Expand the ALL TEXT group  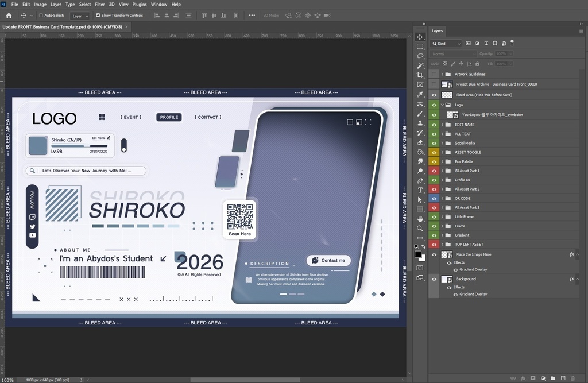click(442, 134)
